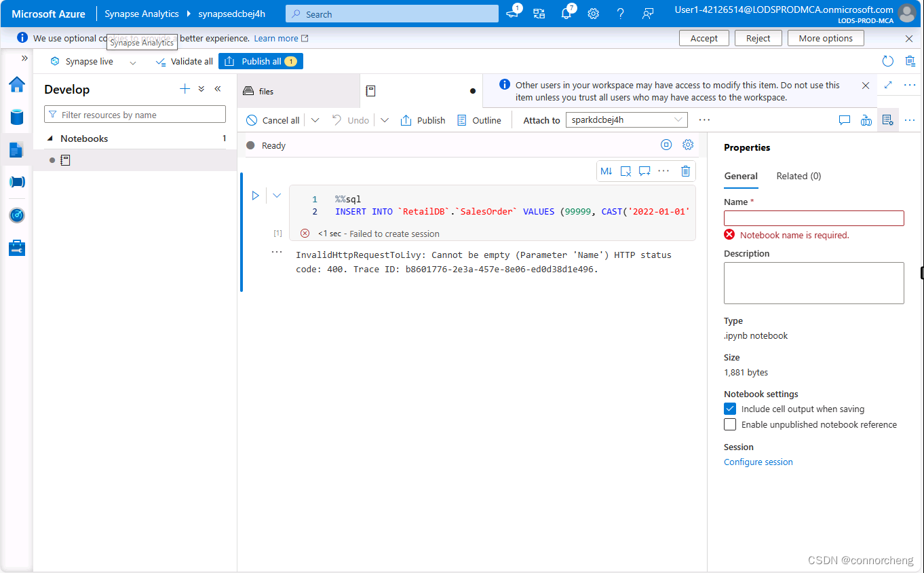
Task: Add a comment to the cell
Action: pos(644,171)
